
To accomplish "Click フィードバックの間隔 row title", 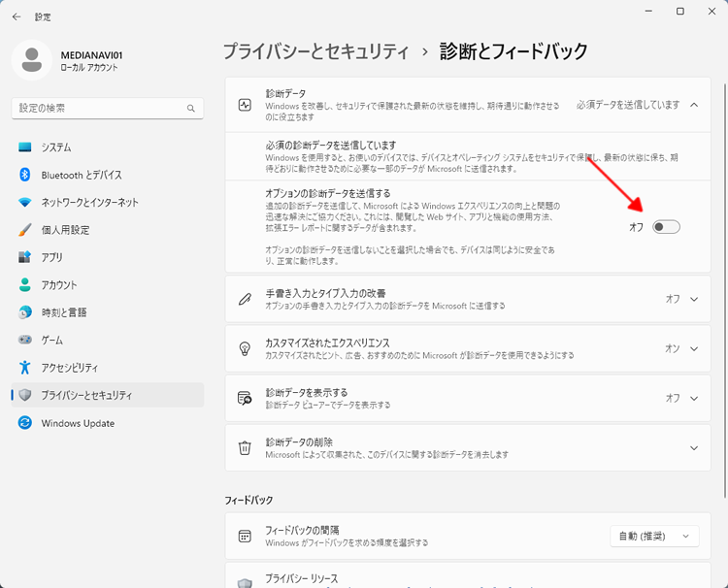I will coord(302,530).
